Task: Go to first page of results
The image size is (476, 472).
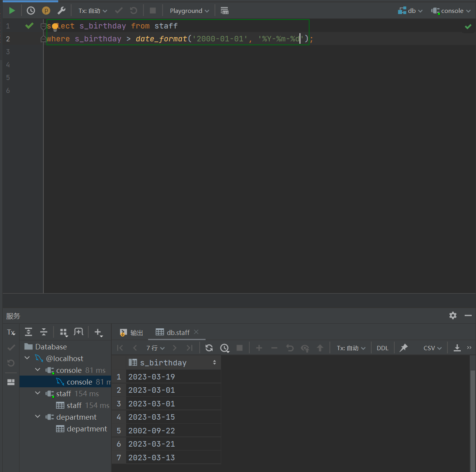Action: click(120, 348)
